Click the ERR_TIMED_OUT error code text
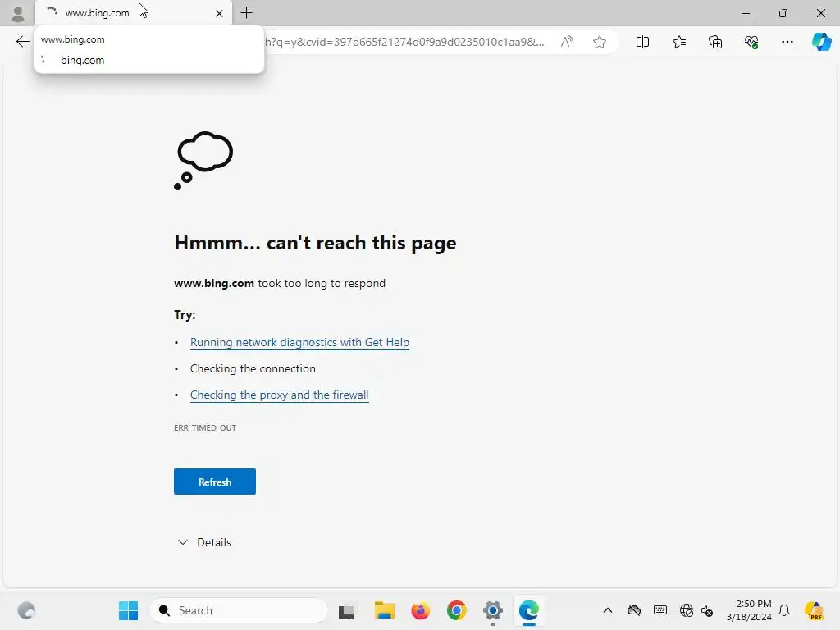This screenshot has width=840, height=630. (x=205, y=427)
